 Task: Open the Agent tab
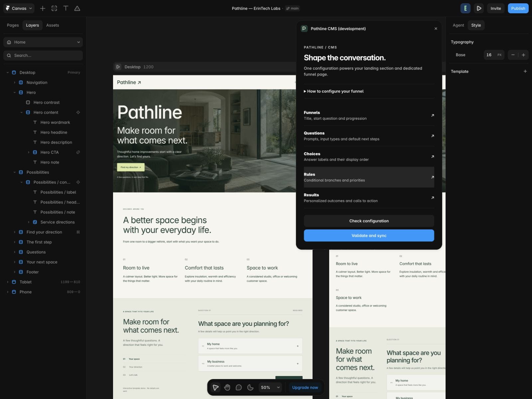[458, 25]
